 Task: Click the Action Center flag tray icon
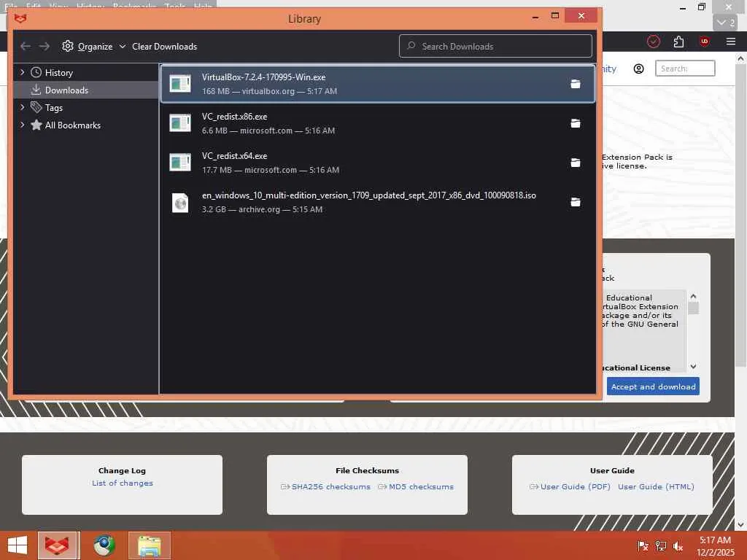click(x=643, y=546)
